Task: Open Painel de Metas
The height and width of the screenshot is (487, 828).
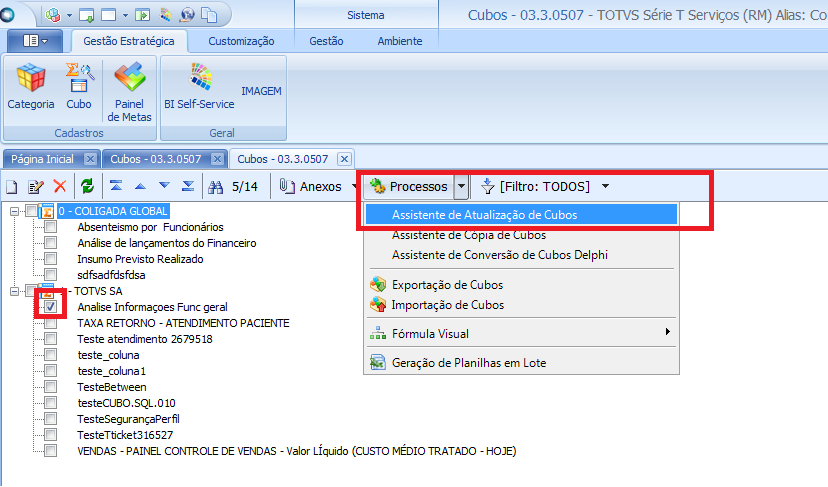Action: pos(129,92)
